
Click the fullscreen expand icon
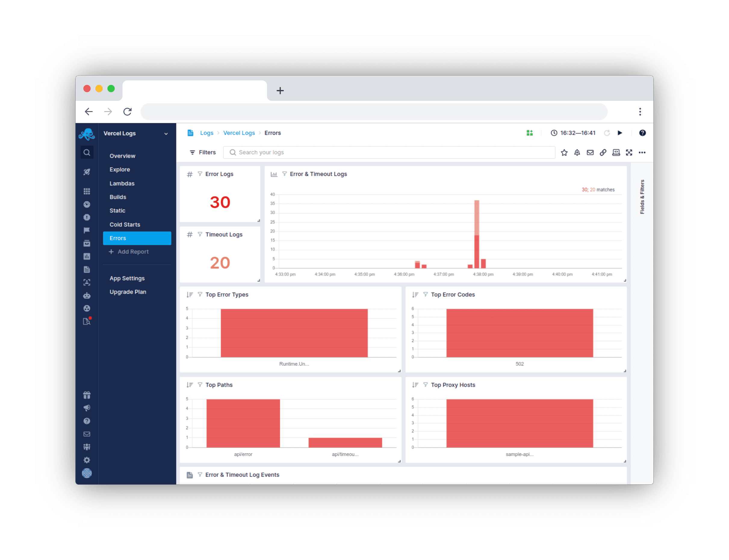click(x=629, y=152)
